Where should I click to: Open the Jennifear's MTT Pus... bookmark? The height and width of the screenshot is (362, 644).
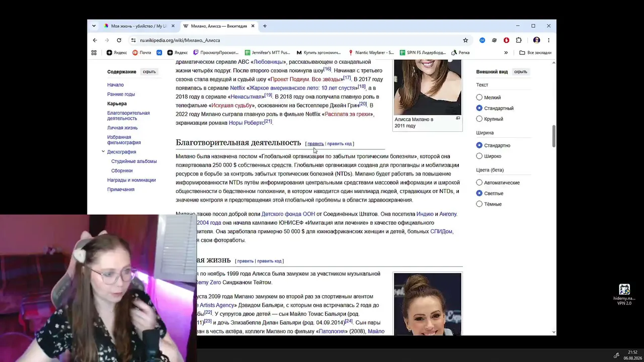(268, 52)
